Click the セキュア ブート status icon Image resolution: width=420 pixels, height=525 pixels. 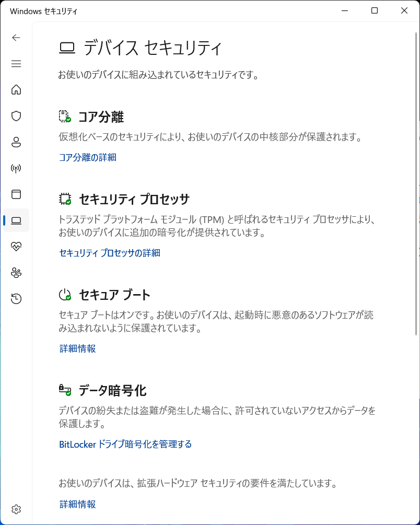click(65, 294)
